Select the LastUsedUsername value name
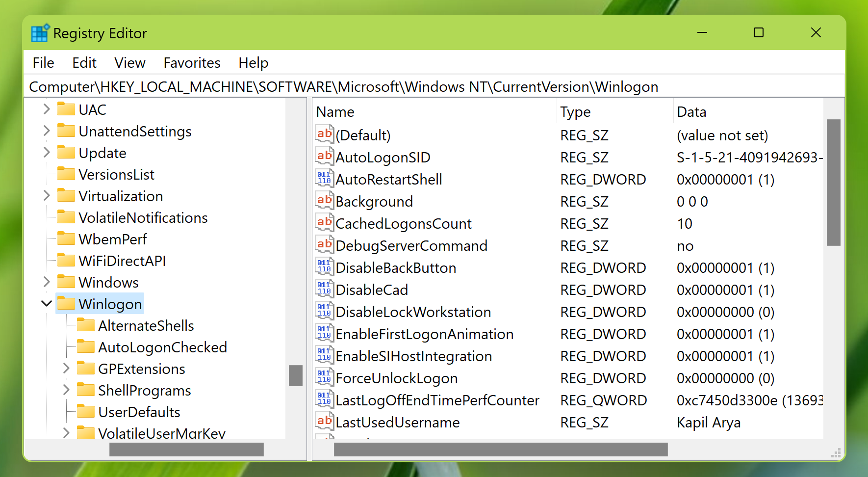 point(398,422)
